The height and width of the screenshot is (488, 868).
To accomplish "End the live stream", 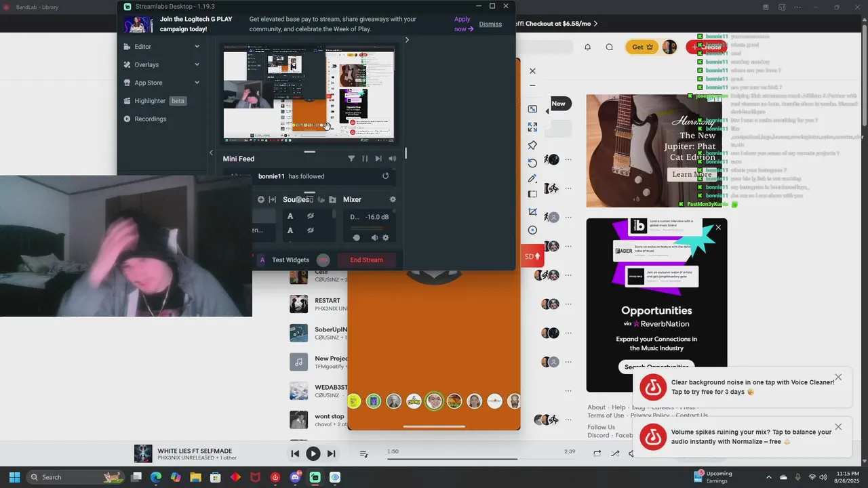I will click(366, 260).
